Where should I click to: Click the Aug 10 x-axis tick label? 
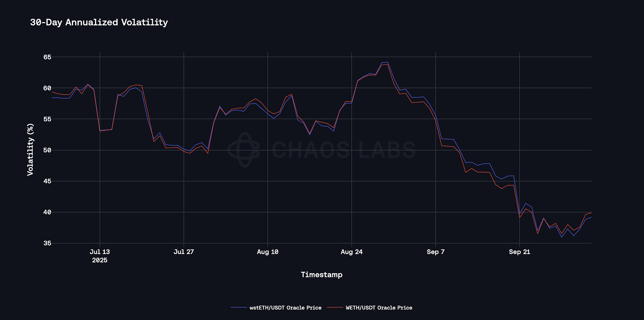[268, 252]
